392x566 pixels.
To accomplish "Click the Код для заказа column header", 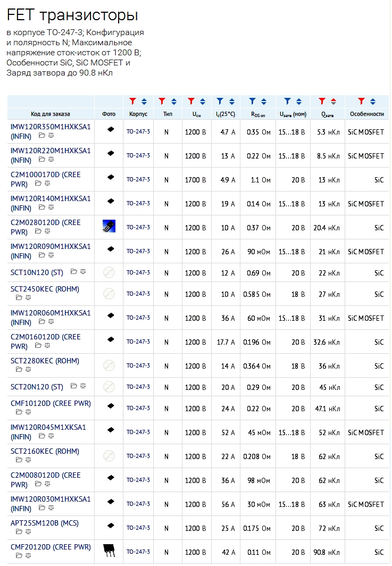I will 51,114.
